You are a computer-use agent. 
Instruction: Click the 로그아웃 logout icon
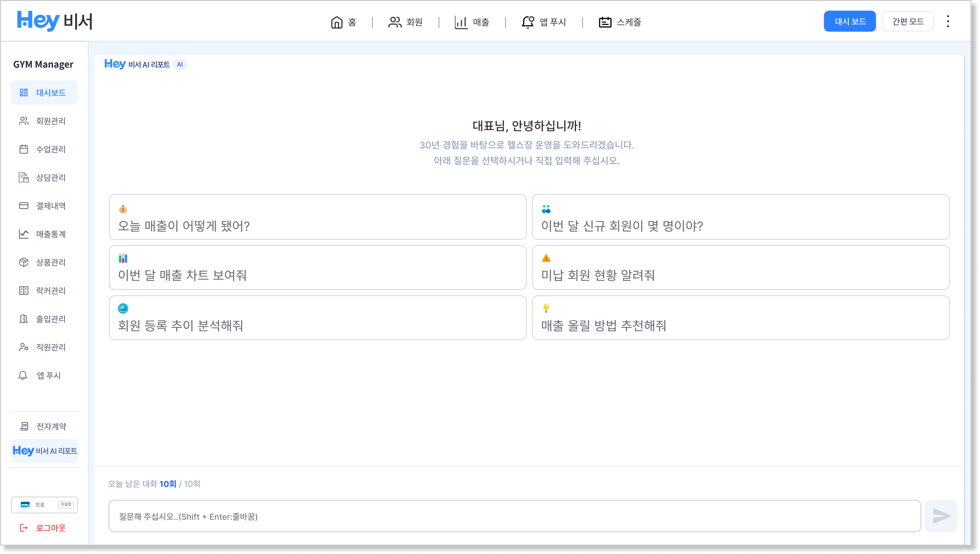(x=24, y=528)
